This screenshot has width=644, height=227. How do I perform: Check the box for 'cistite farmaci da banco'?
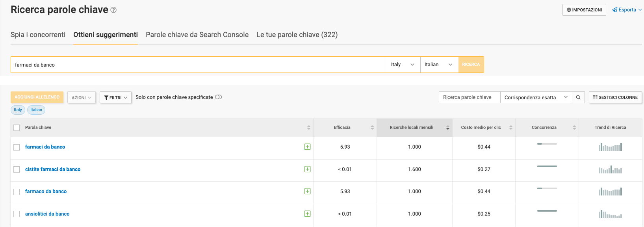[17, 169]
